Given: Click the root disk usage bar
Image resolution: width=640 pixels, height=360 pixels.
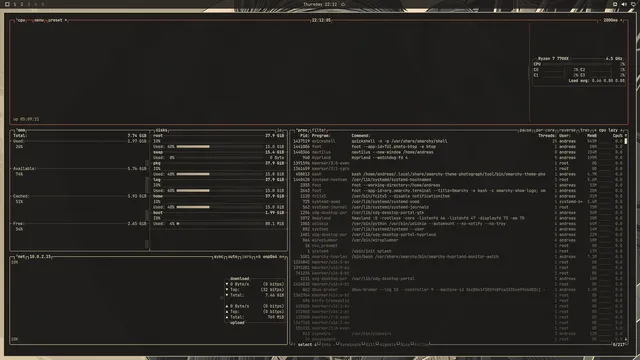Looking at the screenshot, I should (220, 147).
